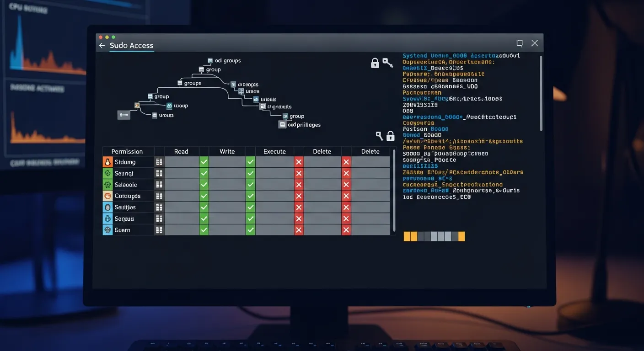Screen dimensions: 644x351
Task: Select the 'od privileges' node icon
Action: [x=282, y=124]
